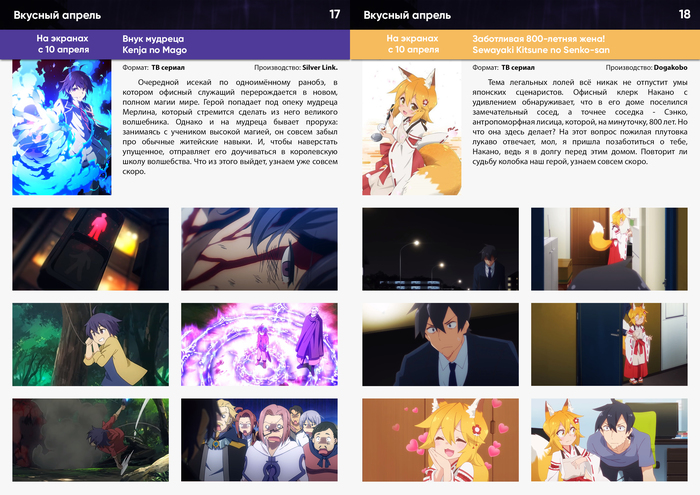Open the bloodied eye close-up screenshot
This screenshot has width=700, height=495.
click(259, 249)
